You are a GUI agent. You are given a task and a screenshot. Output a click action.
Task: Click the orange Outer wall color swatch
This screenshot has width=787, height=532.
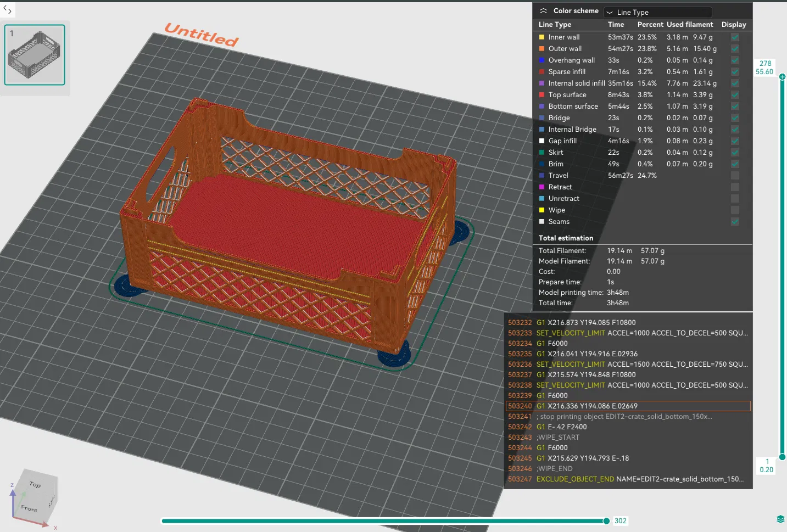click(x=542, y=49)
